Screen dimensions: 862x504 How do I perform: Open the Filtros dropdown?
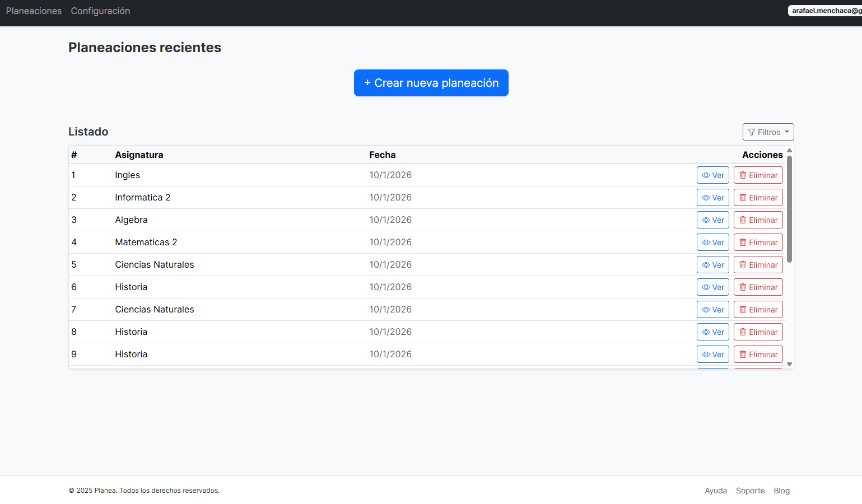tap(768, 132)
